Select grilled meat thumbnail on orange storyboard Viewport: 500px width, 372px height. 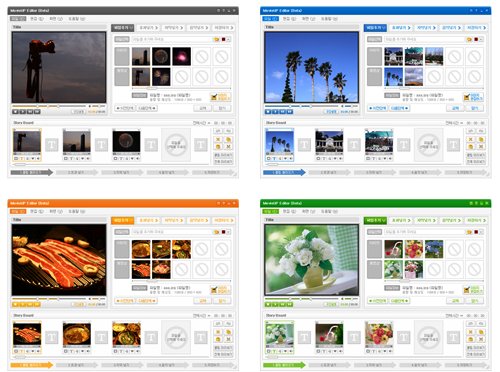pos(27,334)
